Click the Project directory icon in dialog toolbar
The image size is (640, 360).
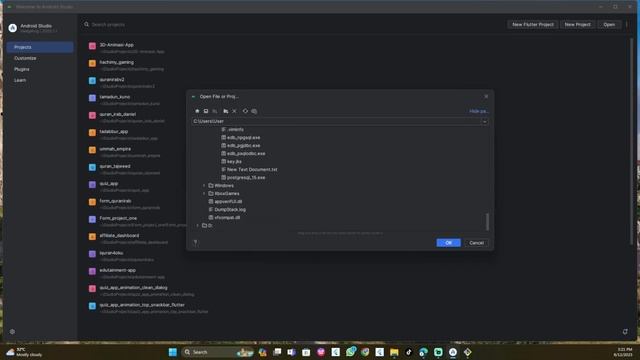pyautogui.click(x=215, y=111)
